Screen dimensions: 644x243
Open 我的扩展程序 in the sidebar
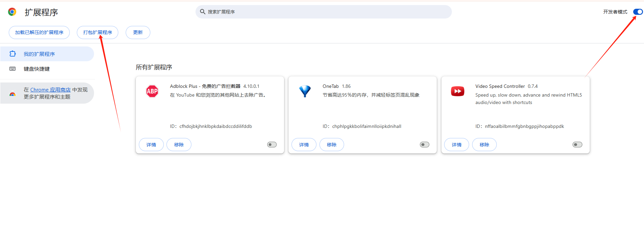click(47, 54)
